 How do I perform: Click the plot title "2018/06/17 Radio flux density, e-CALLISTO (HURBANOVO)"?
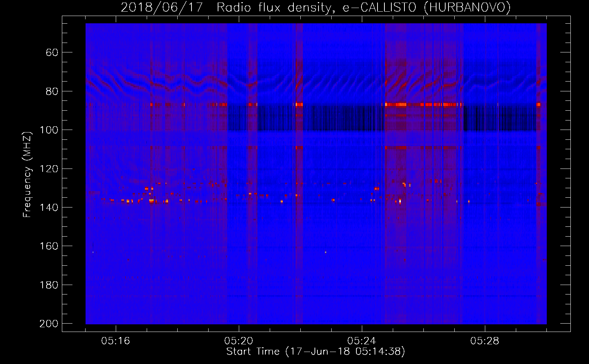click(316, 8)
